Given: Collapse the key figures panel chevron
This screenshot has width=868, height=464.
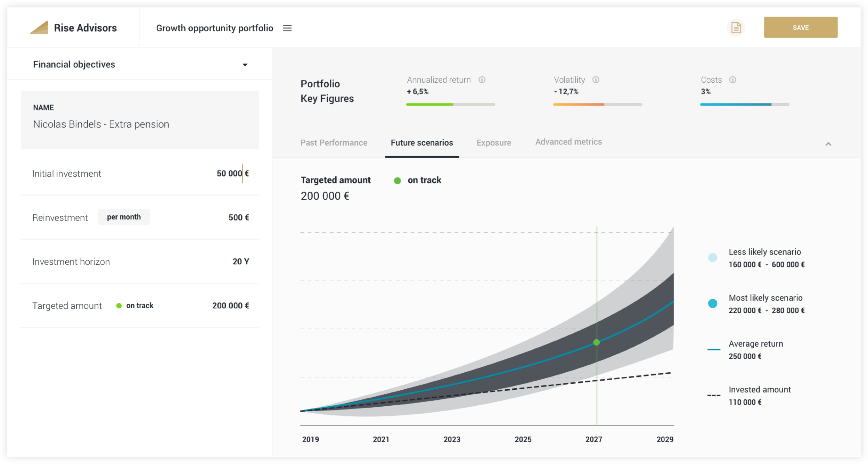Looking at the screenshot, I should (828, 144).
